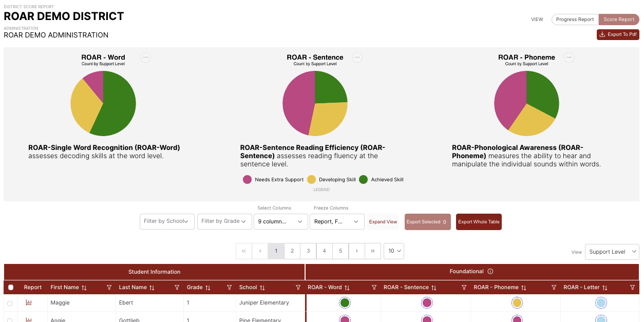The image size is (644, 322).
Task: Expand the Select Columns dropdown
Action: click(x=280, y=221)
